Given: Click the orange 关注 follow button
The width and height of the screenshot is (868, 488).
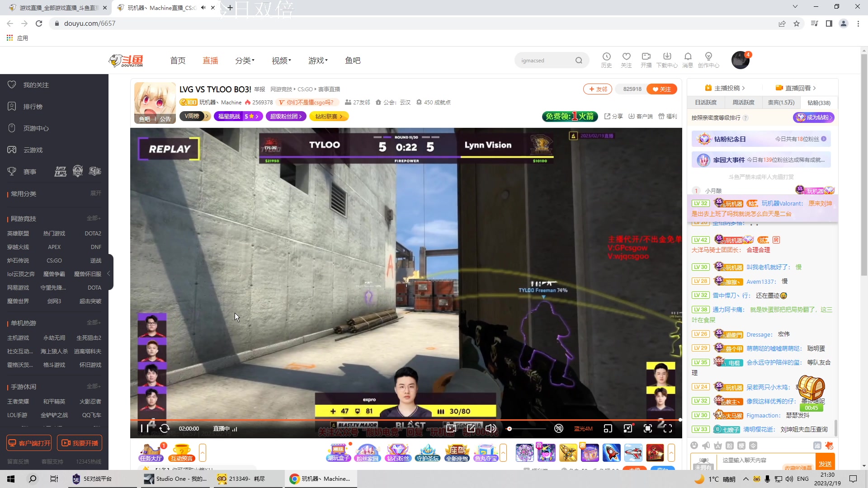Looking at the screenshot, I should click(x=661, y=89).
